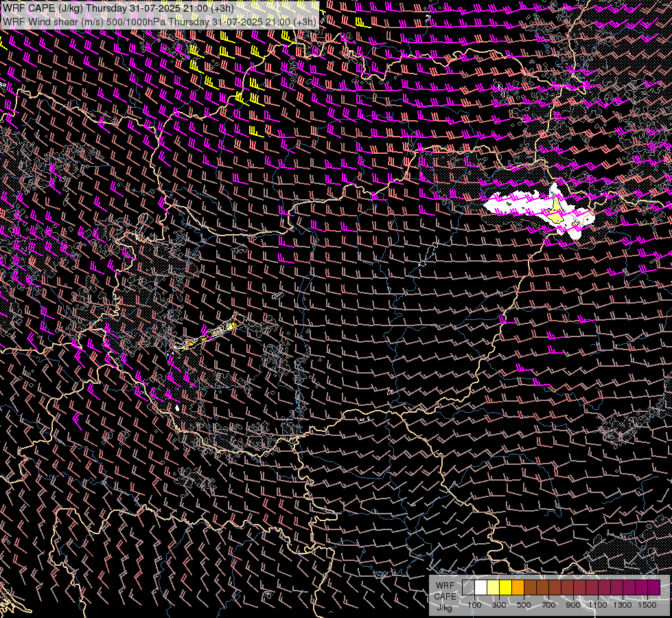The height and width of the screenshot is (618, 672).
Task: Click the legend value 1500
Action: coord(647,605)
